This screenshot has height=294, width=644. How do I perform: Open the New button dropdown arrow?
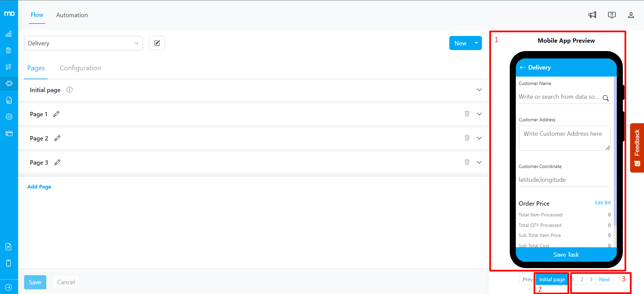pyautogui.click(x=476, y=43)
